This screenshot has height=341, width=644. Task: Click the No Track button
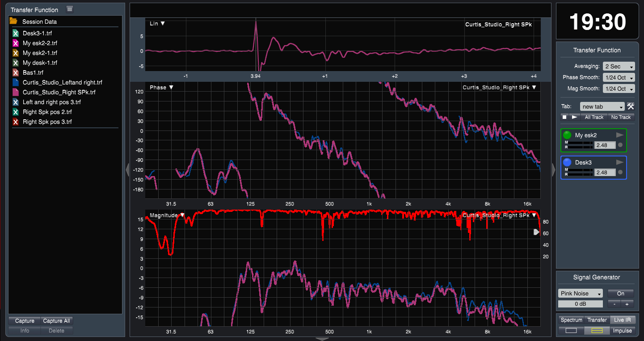621,117
